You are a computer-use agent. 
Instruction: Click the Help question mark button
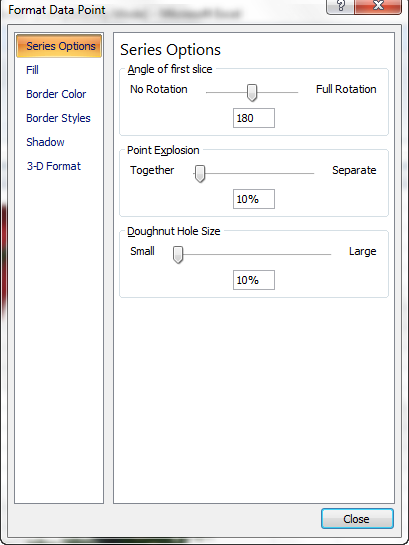click(x=340, y=6)
